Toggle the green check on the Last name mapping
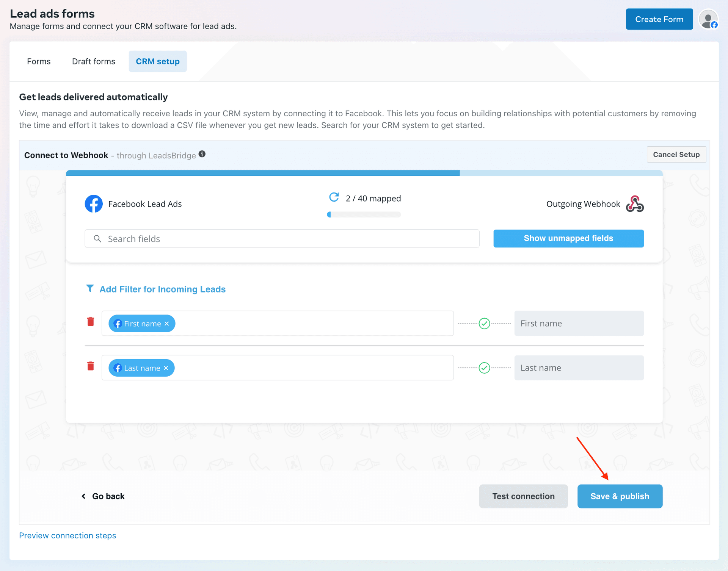The image size is (728, 571). click(x=484, y=367)
